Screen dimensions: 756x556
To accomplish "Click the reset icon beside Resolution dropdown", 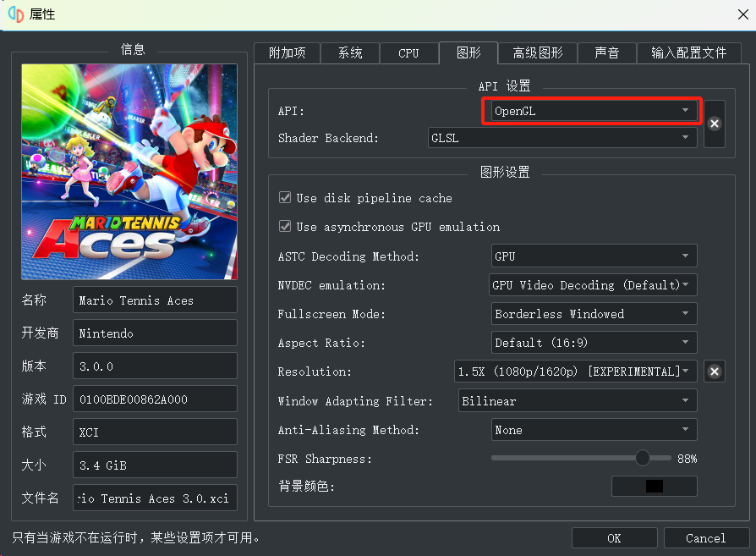I will click(x=715, y=372).
